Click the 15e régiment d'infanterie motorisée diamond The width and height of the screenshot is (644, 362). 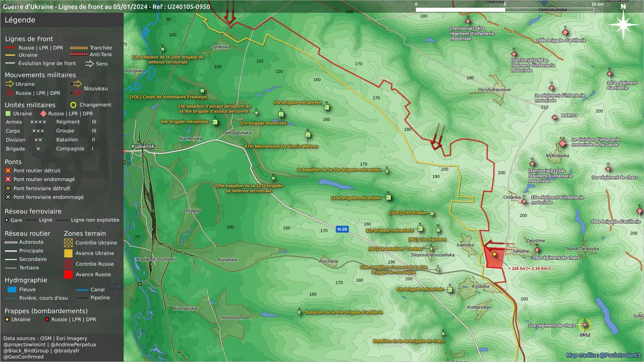point(524,202)
